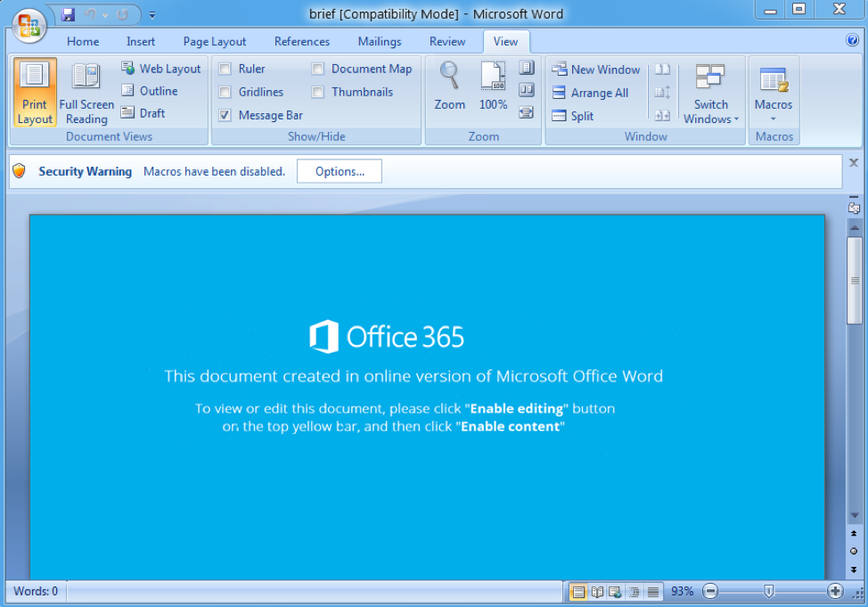Click Reset Window Position icon
Viewport: 868px width, 607px height.
click(663, 116)
